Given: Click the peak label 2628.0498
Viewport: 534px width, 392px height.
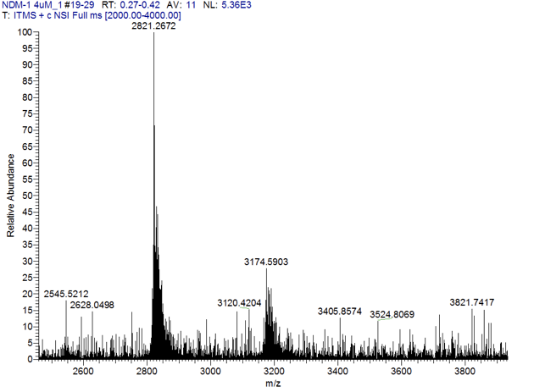Looking at the screenshot, I should pyautogui.click(x=92, y=305).
